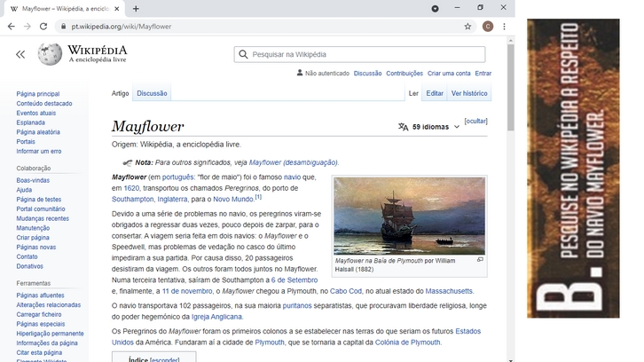Open the Ver histórico tab
Screen dimensions: 644x362
point(468,93)
